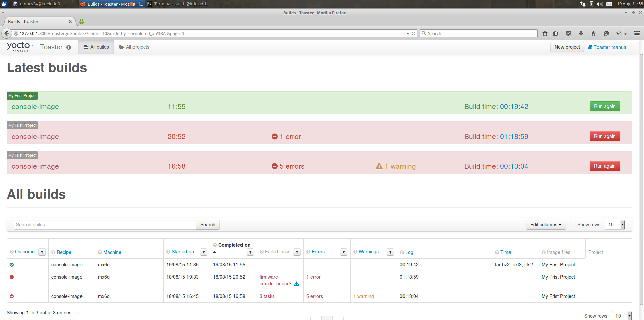Open the Firefox hamburger menu

(x=637, y=33)
